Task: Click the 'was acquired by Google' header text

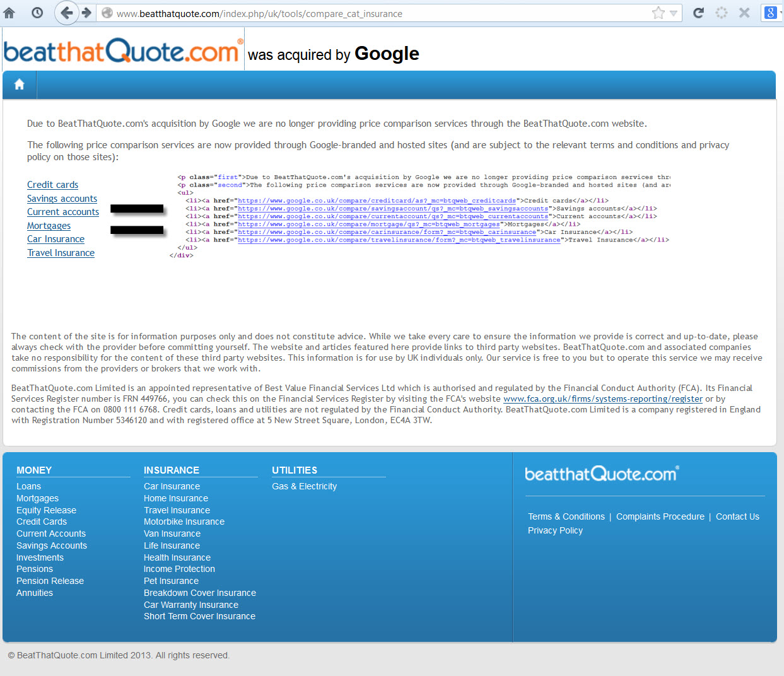Action: pos(334,54)
